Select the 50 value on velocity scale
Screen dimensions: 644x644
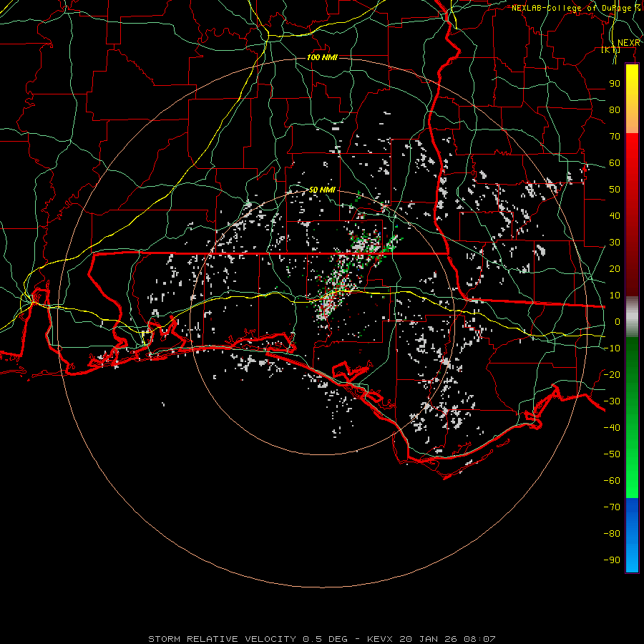[x=615, y=190]
